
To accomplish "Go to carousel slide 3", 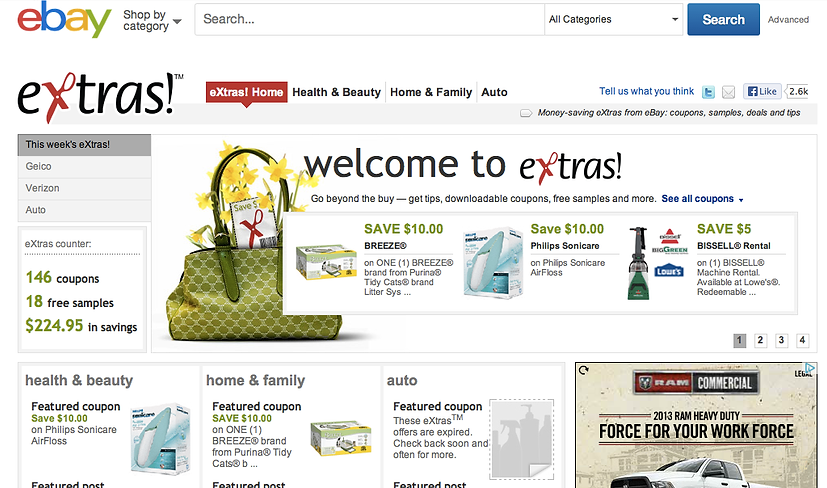I will (x=781, y=340).
